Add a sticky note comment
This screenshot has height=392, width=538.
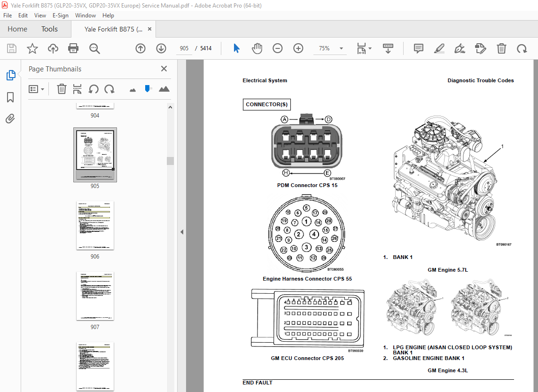click(419, 48)
